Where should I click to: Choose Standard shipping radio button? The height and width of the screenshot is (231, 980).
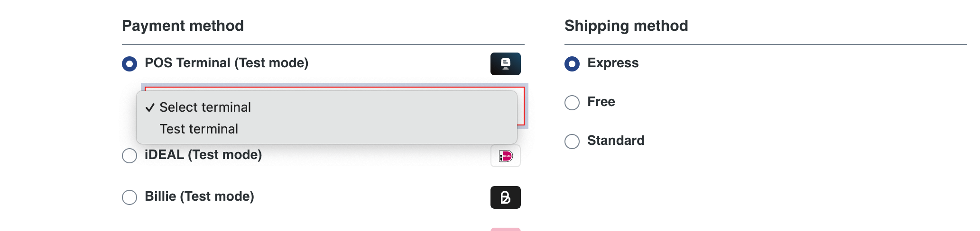point(572,141)
